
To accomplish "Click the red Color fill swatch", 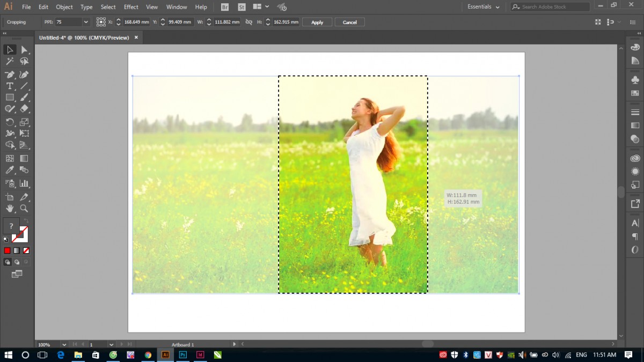I will pos(8,250).
